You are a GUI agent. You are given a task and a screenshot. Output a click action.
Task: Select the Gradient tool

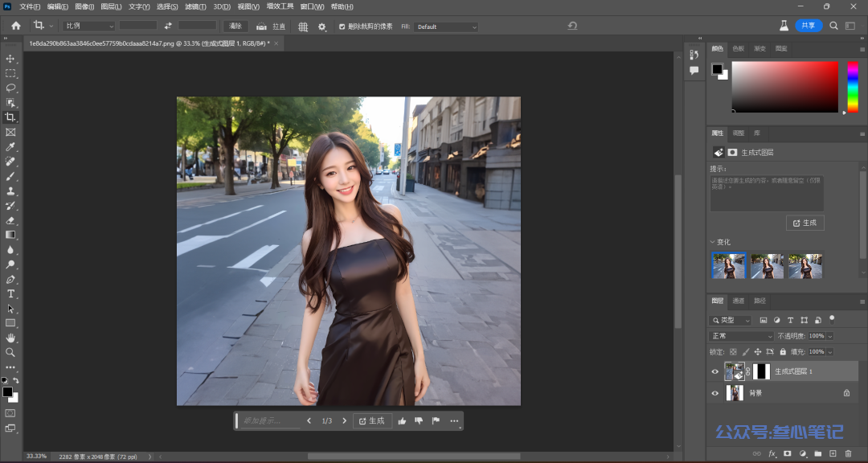10,235
